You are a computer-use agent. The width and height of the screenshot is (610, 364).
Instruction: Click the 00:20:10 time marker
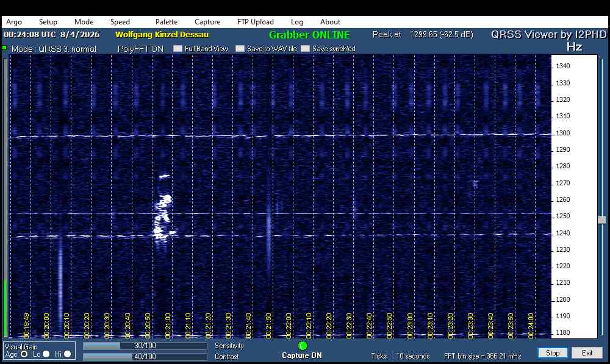66,326
